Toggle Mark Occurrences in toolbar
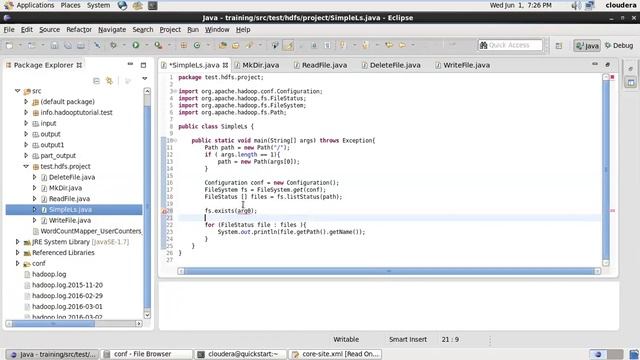The image size is (640, 360). pyautogui.click(x=289, y=45)
